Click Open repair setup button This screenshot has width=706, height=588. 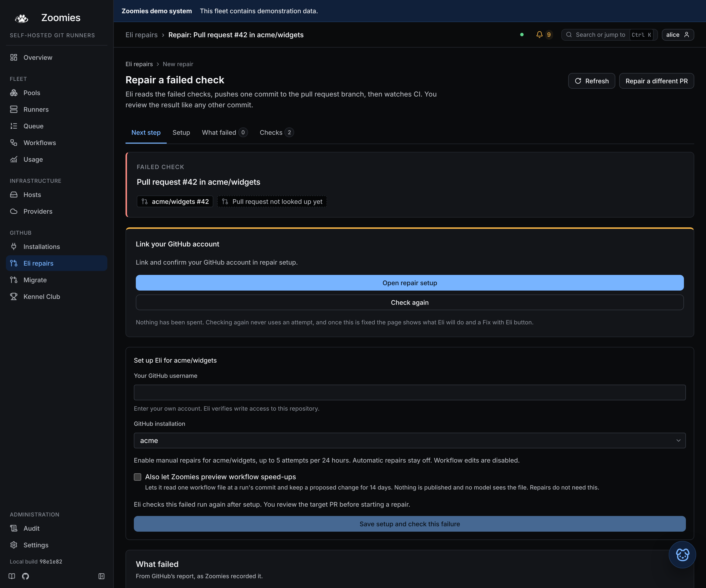click(409, 283)
